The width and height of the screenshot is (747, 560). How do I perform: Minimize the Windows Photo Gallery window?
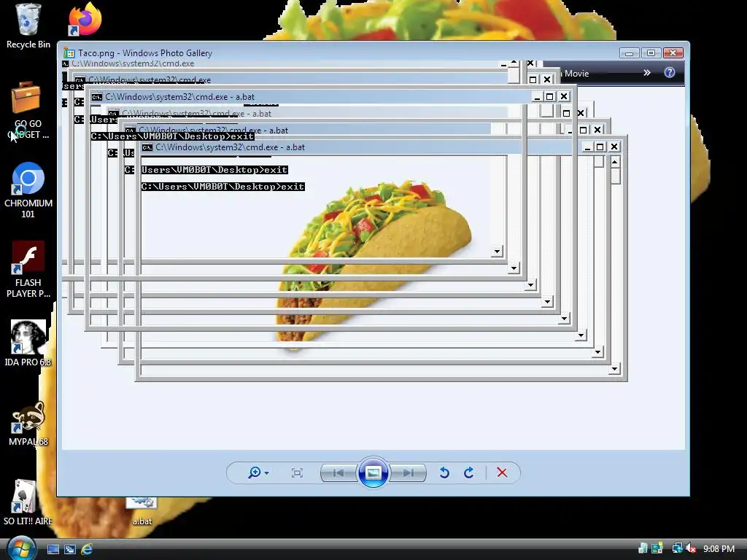click(x=630, y=52)
